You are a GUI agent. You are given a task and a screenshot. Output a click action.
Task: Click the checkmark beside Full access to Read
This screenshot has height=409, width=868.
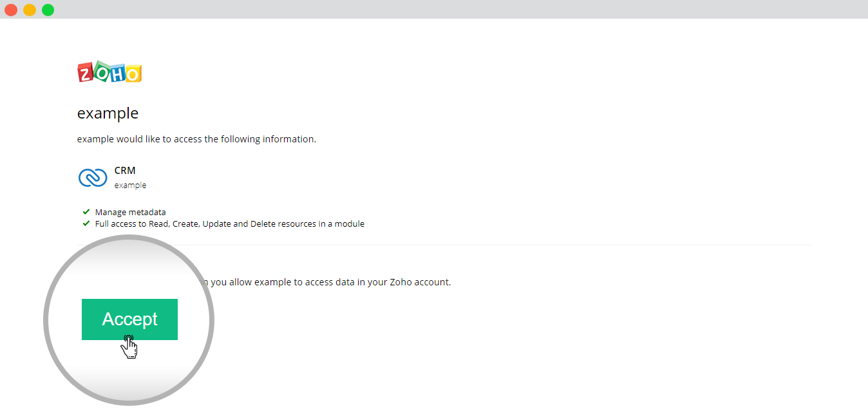click(x=86, y=224)
